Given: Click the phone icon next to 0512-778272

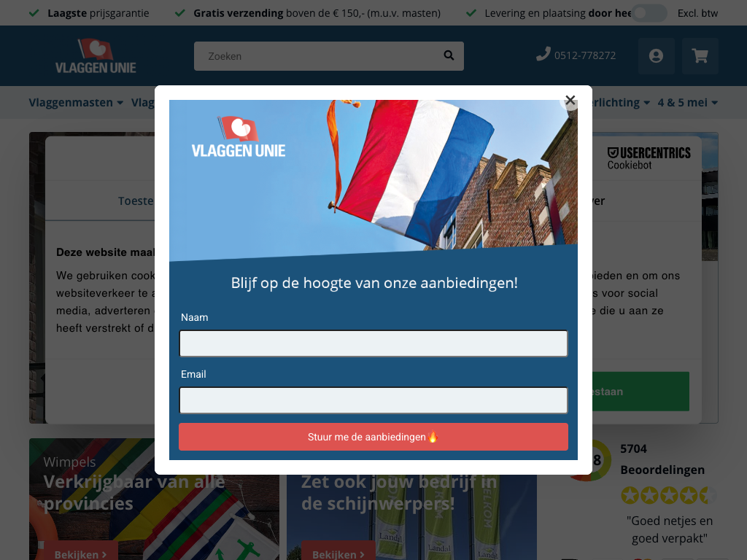Looking at the screenshot, I should (543, 54).
